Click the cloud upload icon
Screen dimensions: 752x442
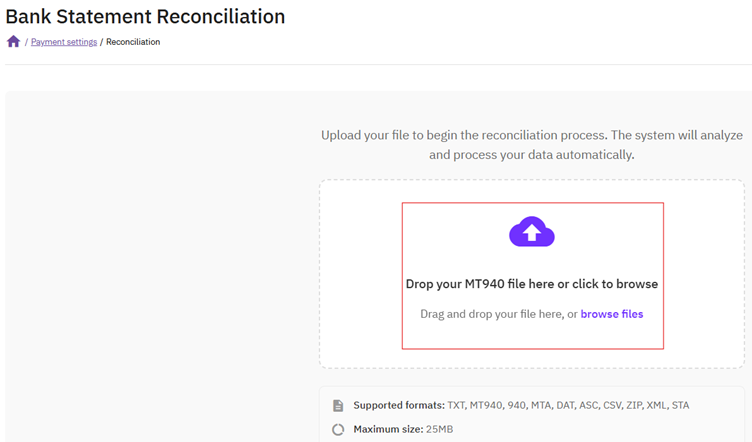click(532, 233)
